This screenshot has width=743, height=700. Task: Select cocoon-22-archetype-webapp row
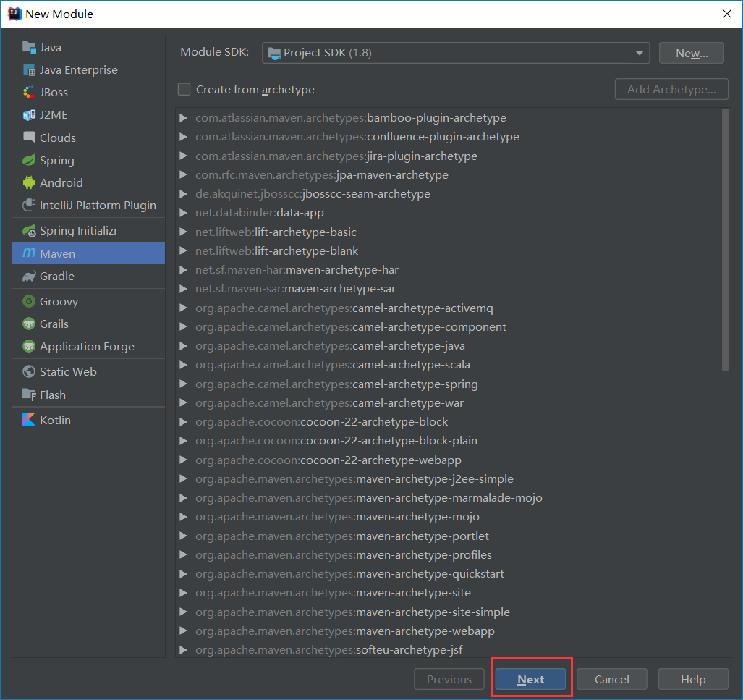click(448, 460)
